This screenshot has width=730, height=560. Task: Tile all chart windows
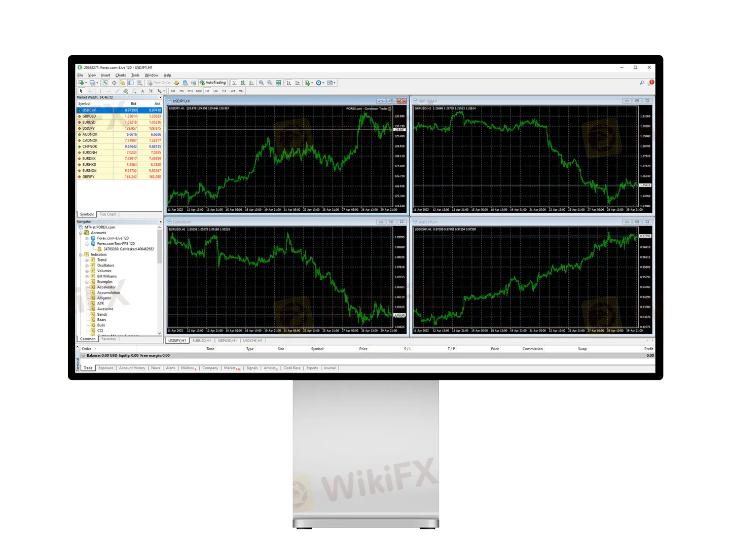[x=278, y=82]
